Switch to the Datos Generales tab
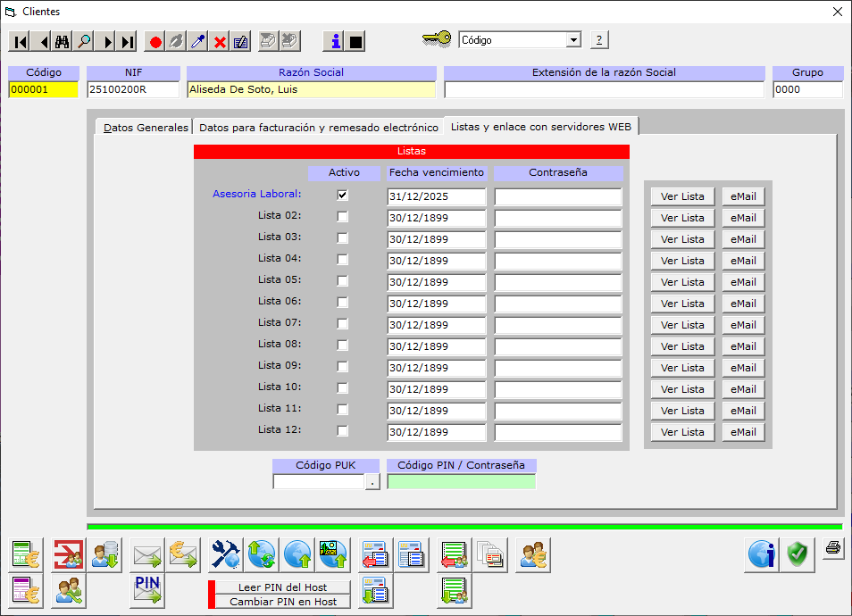This screenshot has height=616, width=852. coord(146,128)
